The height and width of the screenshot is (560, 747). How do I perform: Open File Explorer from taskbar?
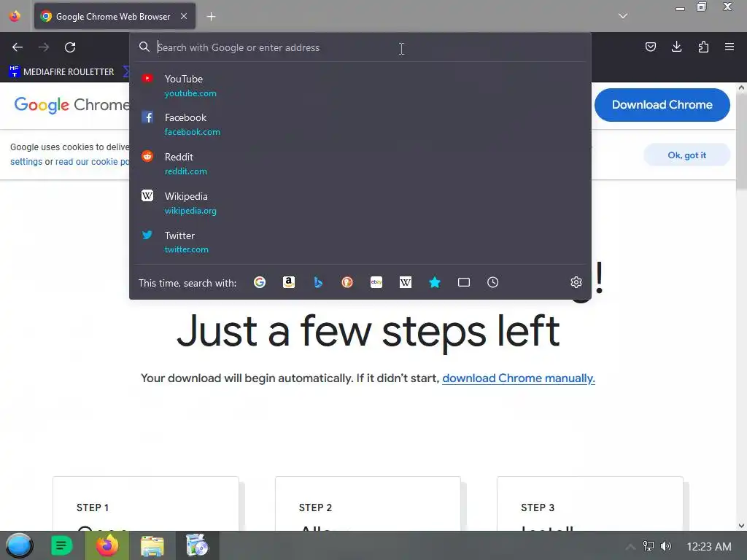[x=152, y=545]
